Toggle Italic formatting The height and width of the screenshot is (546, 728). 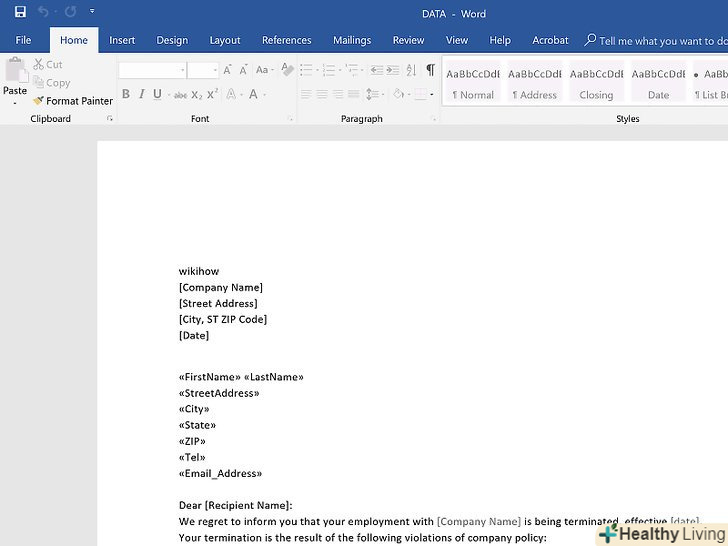pyautogui.click(x=141, y=95)
